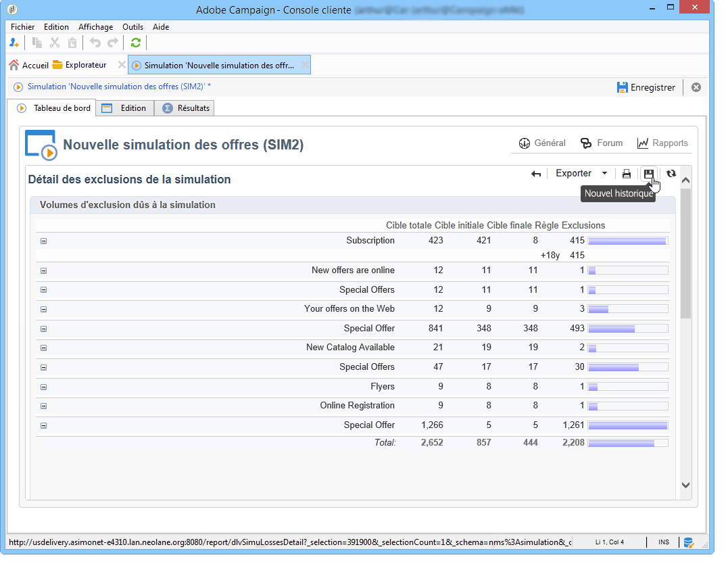Click the add user icon in toolbar
The width and height of the screenshot is (728, 568).
click(14, 43)
